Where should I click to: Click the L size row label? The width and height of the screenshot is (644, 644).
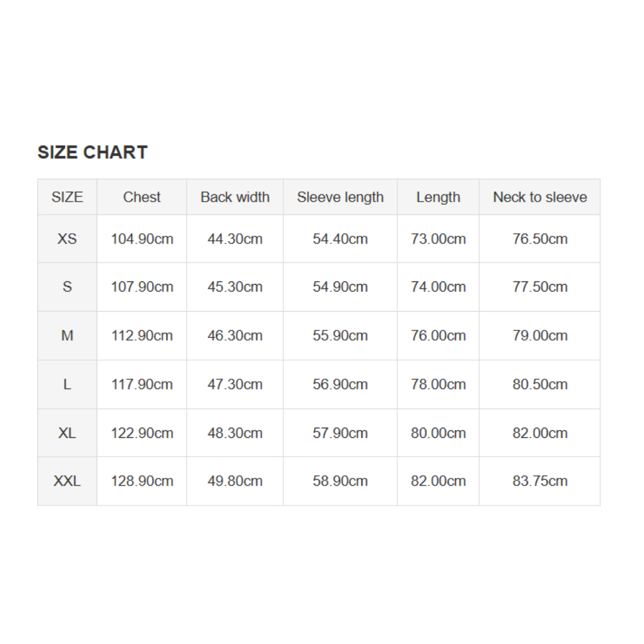pyautogui.click(x=67, y=384)
